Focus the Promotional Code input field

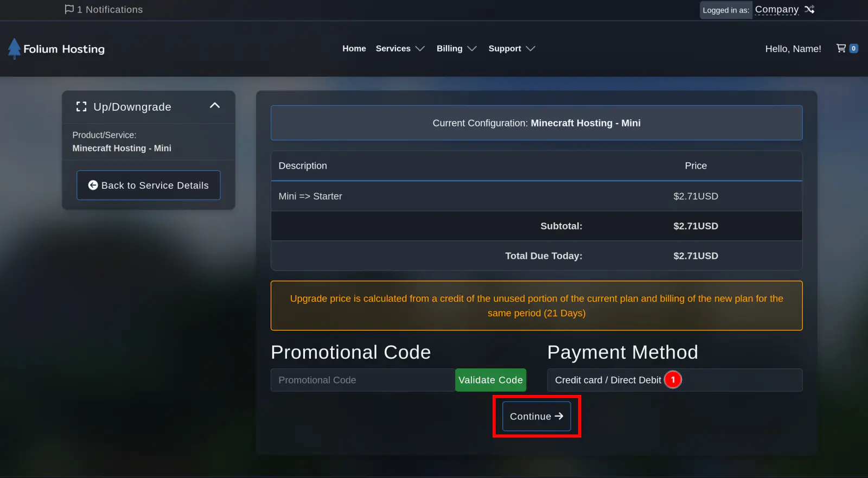(x=362, y=380)
